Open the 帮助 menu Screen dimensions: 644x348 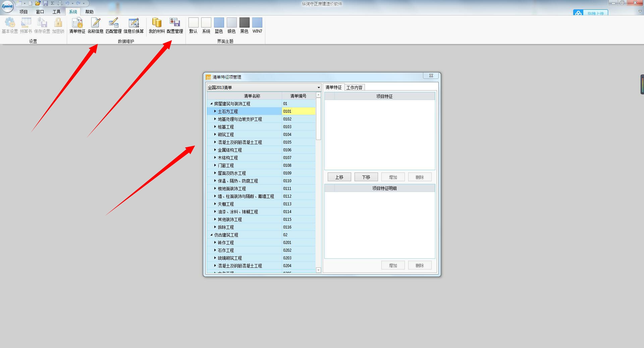(x=89, y=12)
